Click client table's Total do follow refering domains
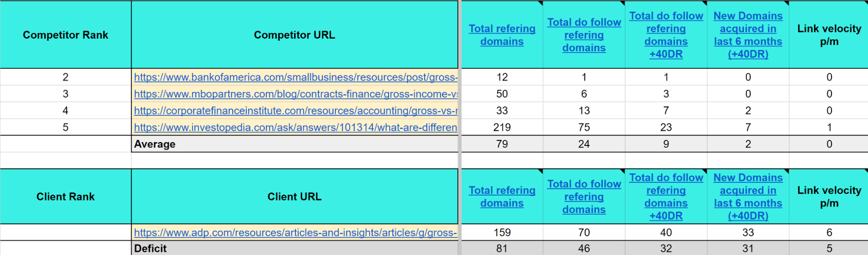 584,197
